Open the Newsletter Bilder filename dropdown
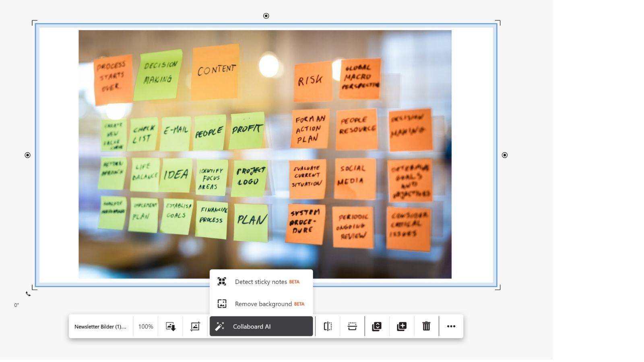 click(100, 326)
